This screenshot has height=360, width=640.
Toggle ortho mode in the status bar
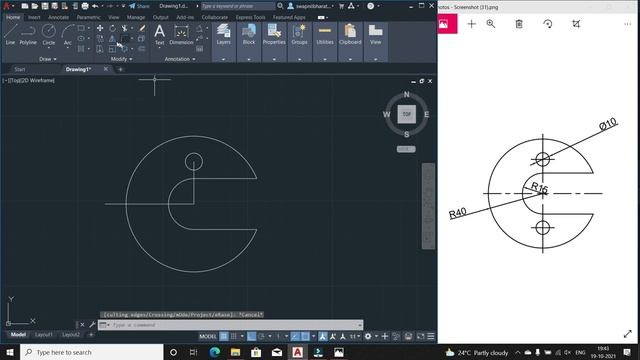click(x=252, y=336)
